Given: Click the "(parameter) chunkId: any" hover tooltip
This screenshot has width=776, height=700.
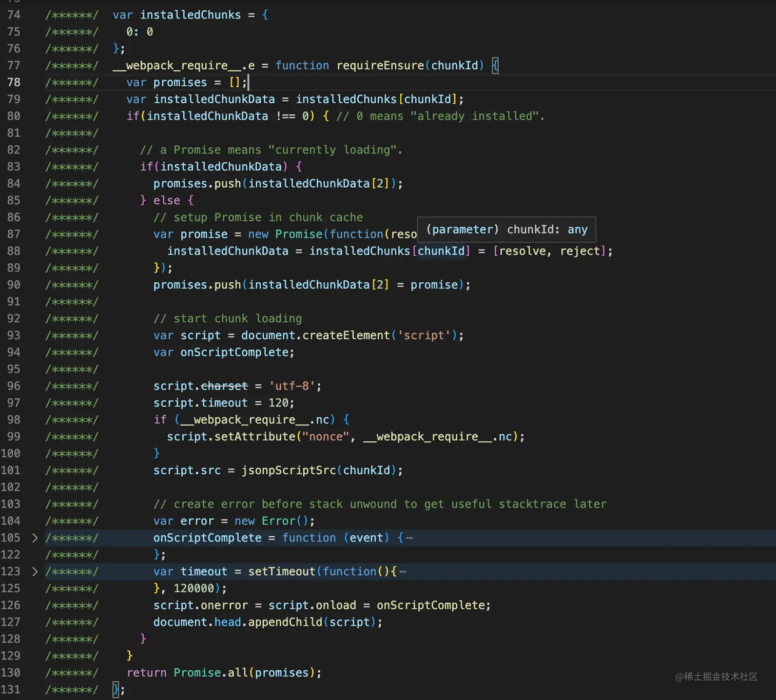Looking at the screenshot, I should pos(507,229).
